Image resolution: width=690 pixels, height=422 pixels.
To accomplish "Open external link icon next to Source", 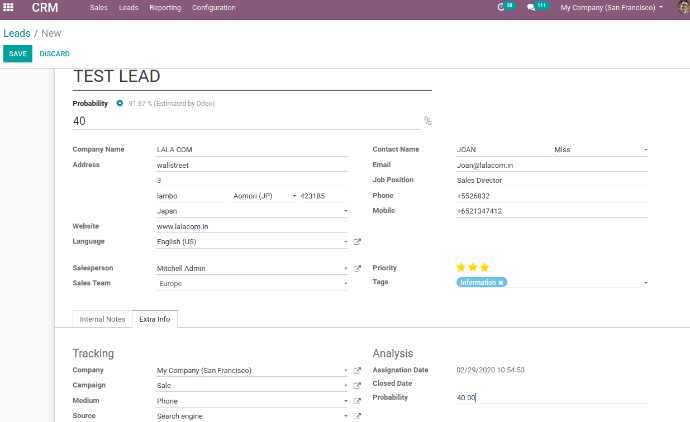I will tap(357, 416).
